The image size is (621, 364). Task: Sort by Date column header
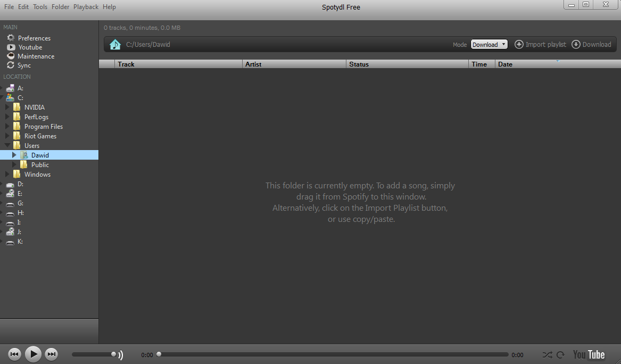coord(558,64)
